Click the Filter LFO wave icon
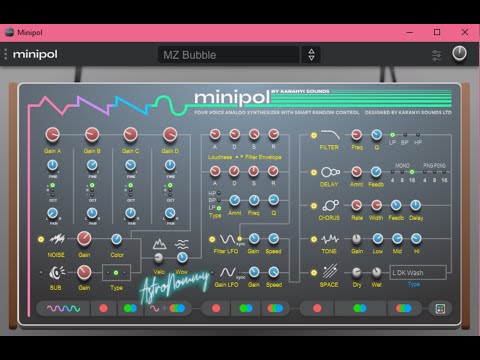 pyautogui.click(x=227, y=239)
